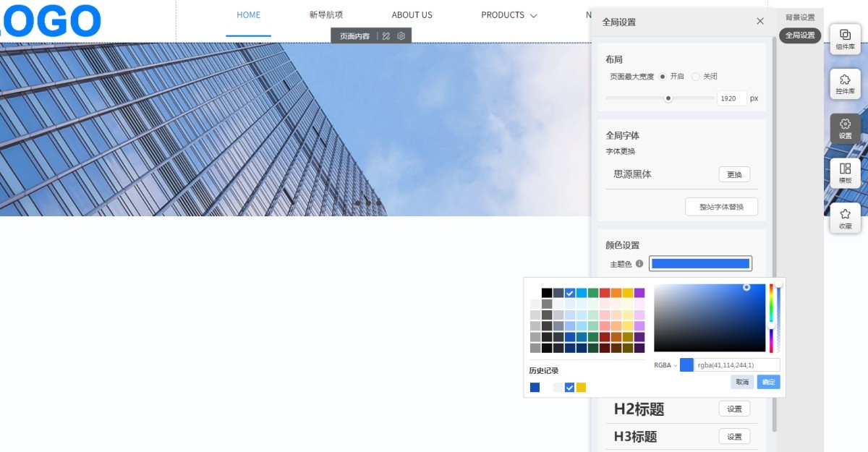
Task: Expand the PRODUCTS navigation dropdown
Action: click(x=509, y=15)
